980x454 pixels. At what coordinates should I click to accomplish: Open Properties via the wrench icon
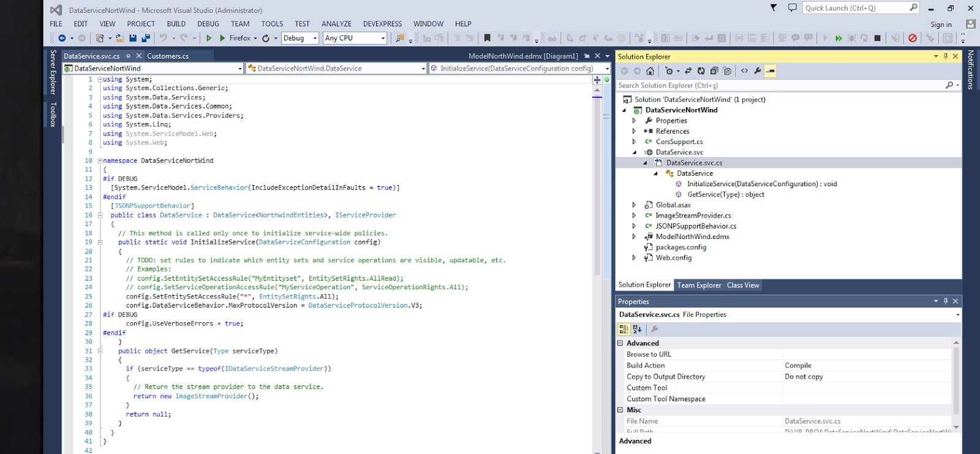click(x=758, y=71)
